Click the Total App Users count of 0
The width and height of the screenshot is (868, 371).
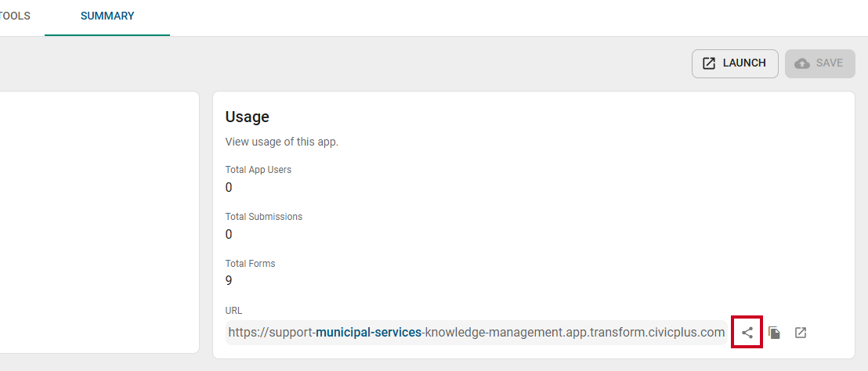pos(229,188)
